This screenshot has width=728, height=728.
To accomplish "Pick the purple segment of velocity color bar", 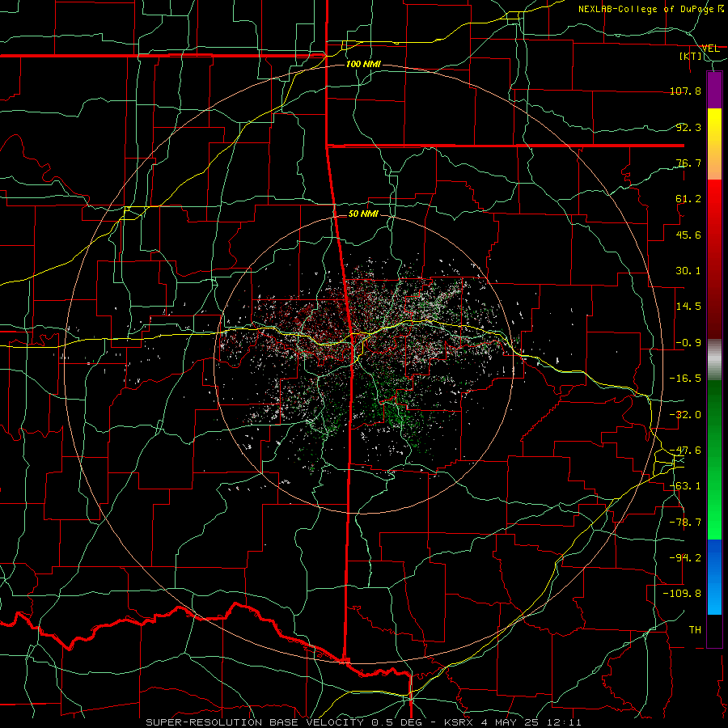I will coord(714,90).
